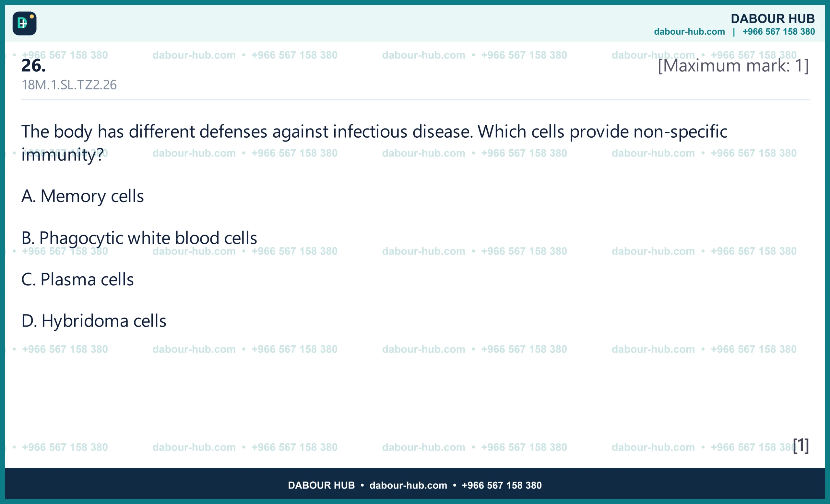
Task: Click the DABOUR HUB header title
Action: [772, 18]
